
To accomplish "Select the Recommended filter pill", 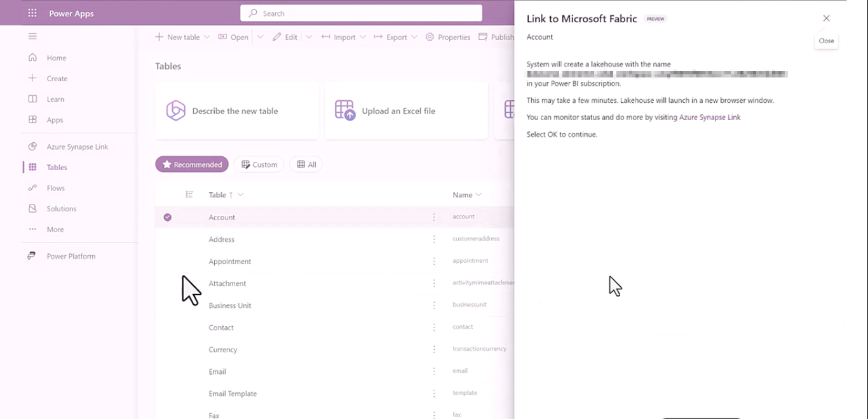I will (x=192, y=164).
